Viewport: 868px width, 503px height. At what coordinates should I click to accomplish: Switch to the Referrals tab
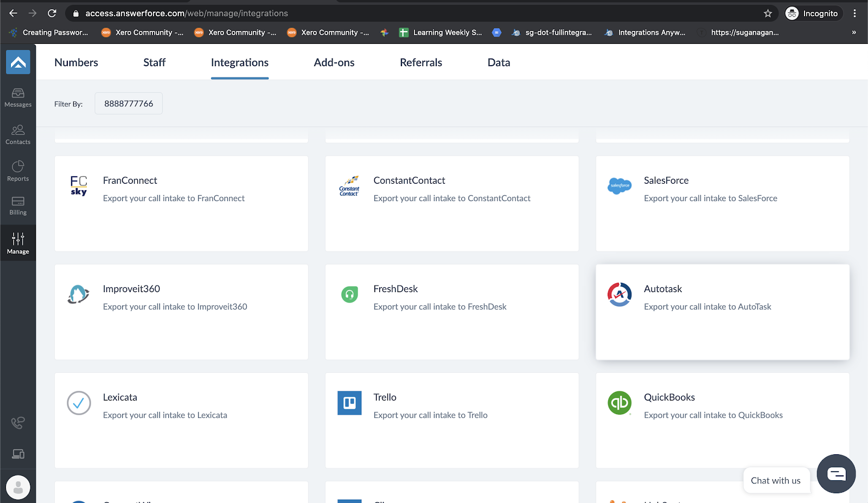(x=421, y=62)
